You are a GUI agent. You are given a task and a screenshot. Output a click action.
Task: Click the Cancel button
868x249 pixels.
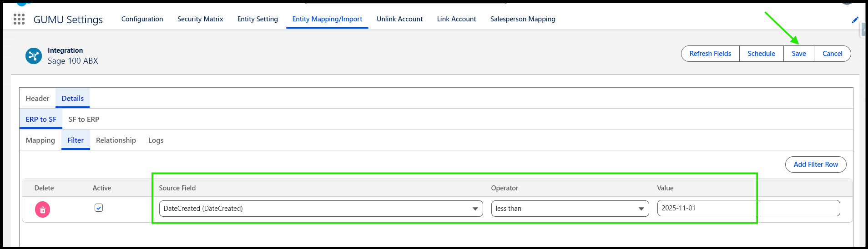832,54
